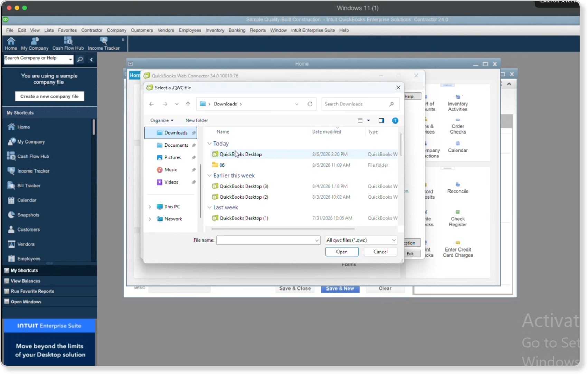Sort files by Date modified column
The width and height of the screenshot is (588, 374).
click(x=326, y=132)
